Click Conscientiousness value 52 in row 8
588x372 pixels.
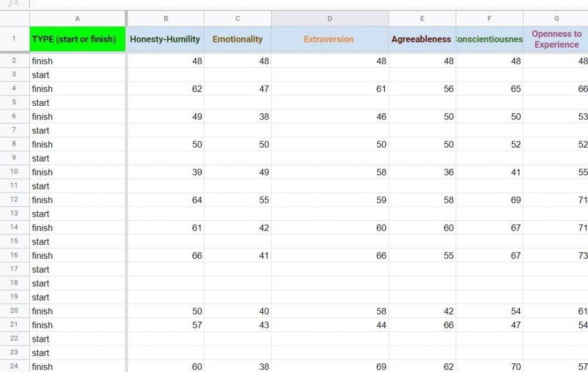coord(489,144)
